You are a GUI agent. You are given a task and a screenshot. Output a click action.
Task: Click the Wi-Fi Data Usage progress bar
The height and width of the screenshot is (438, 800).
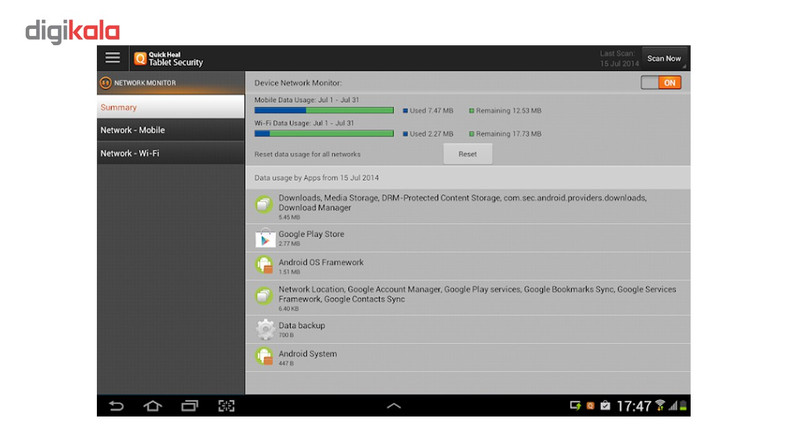pos(324,134)
